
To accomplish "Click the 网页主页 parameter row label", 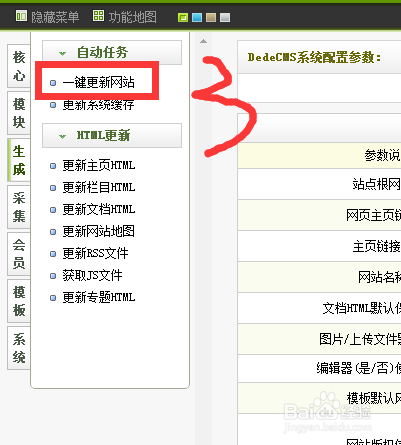I will click(x=373, y=215).
